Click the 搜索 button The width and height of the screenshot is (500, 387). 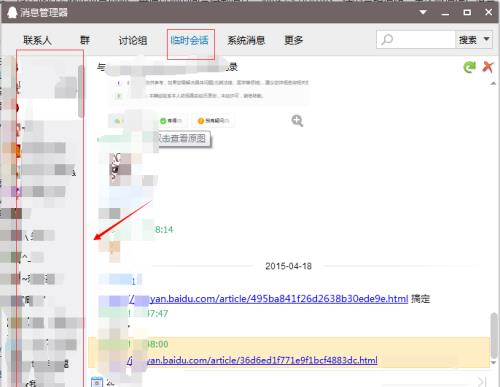click(468, 40)
